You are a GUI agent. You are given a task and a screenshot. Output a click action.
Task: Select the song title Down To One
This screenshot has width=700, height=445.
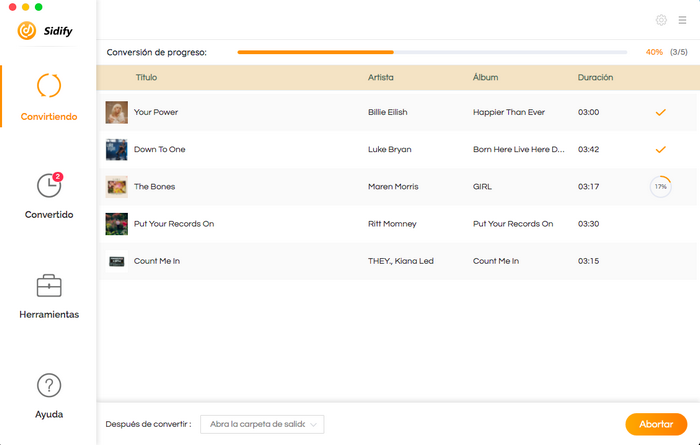pos(159,149)
